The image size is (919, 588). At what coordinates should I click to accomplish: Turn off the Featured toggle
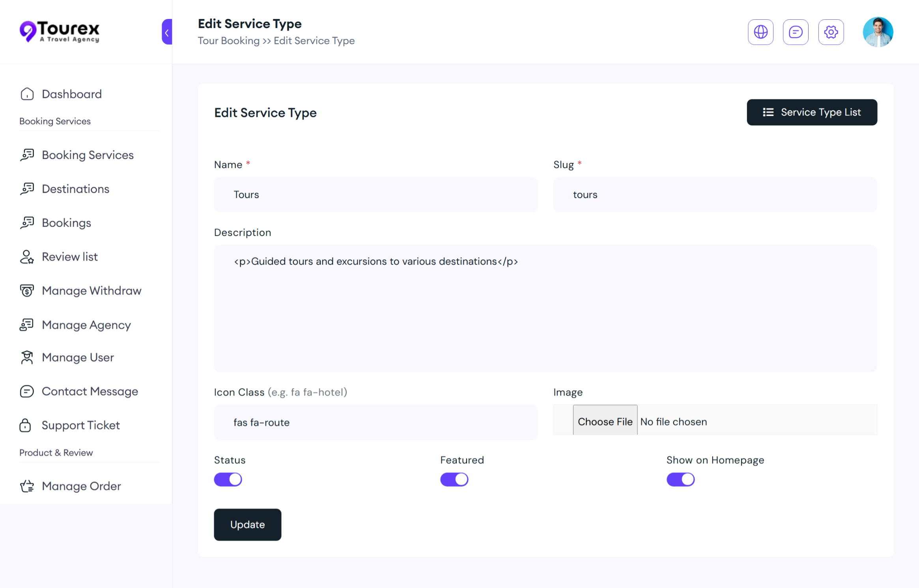coord(454,480)
